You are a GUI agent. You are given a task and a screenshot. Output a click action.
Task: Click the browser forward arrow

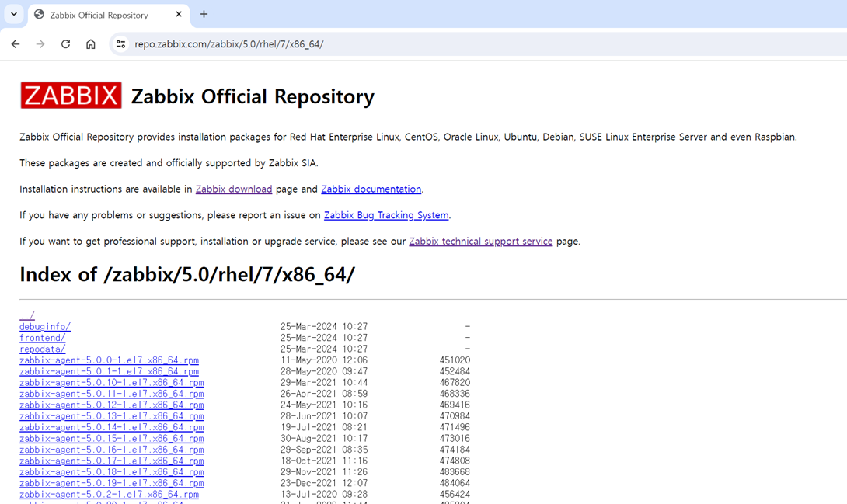[x=40, y=44]
